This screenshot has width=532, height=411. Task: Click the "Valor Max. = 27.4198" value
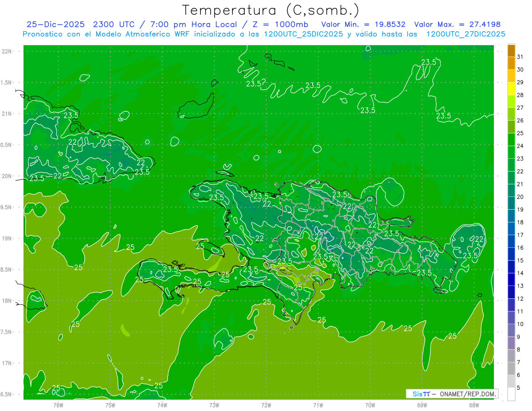[457, 24]
